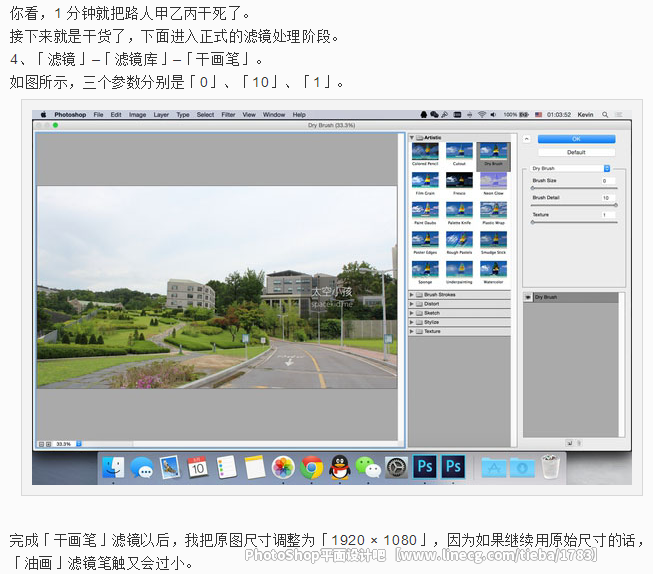Open Finder from the dock
Screen dimensions: 653x574
(113, 467)
